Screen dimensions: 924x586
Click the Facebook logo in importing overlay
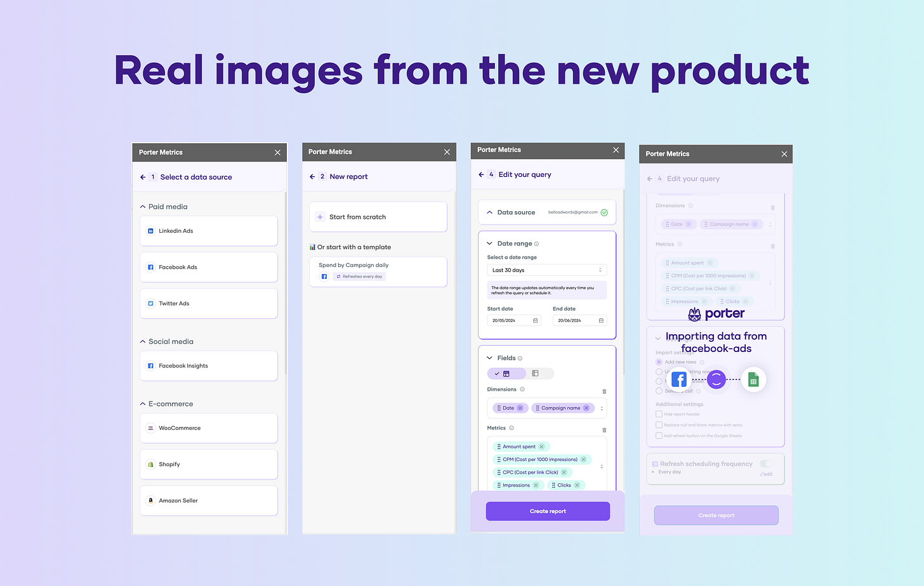click(x=679, y=379)
